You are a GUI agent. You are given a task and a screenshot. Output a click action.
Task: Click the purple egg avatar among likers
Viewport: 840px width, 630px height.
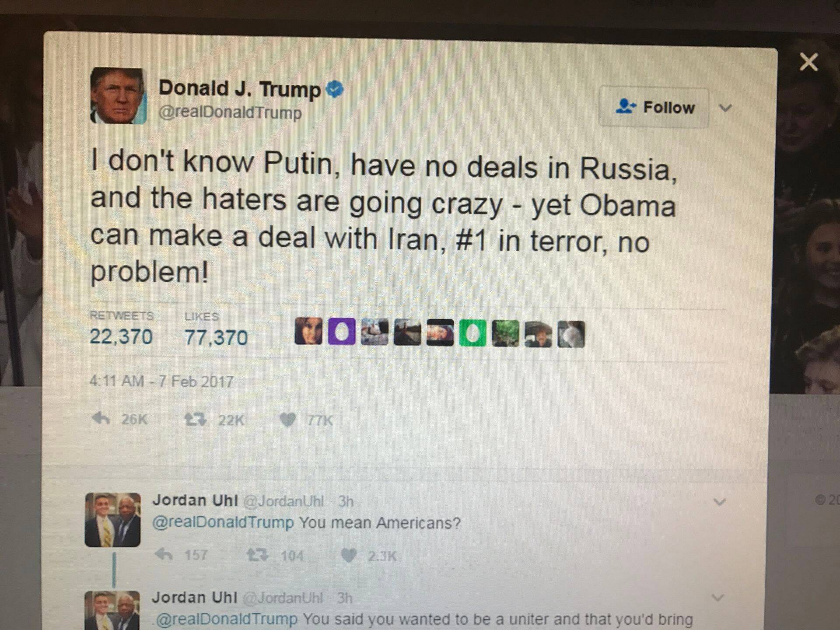[x=342, y=332]
